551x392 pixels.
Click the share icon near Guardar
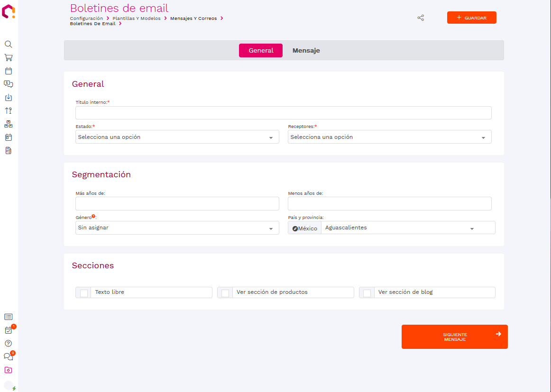coord(421,18)
